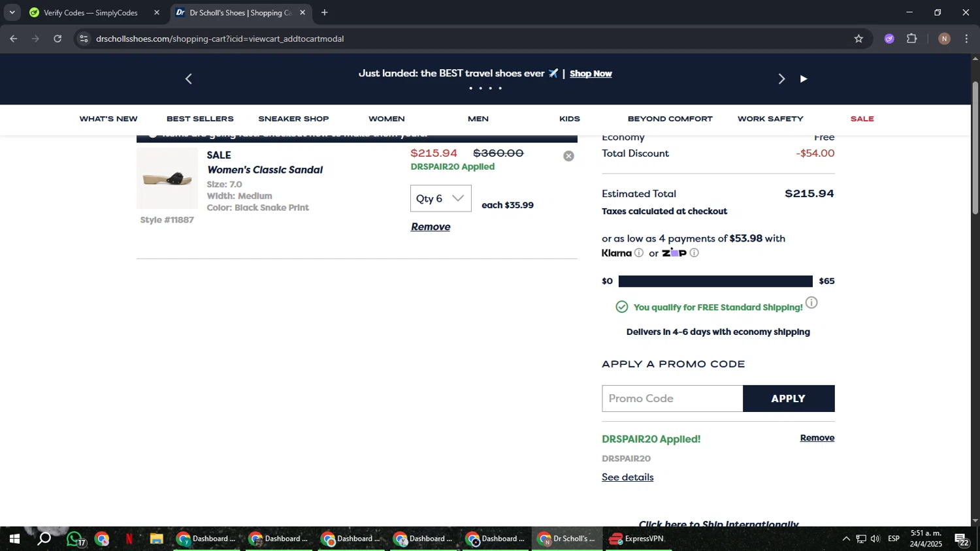
Task: Switch input language via ESP indicator
Action: coord(894,539)
